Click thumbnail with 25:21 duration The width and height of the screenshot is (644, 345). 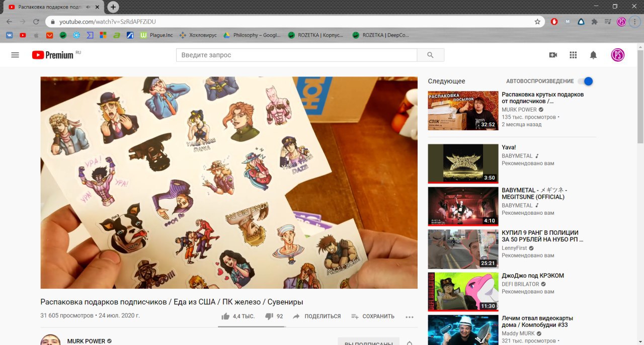[463, 249]
